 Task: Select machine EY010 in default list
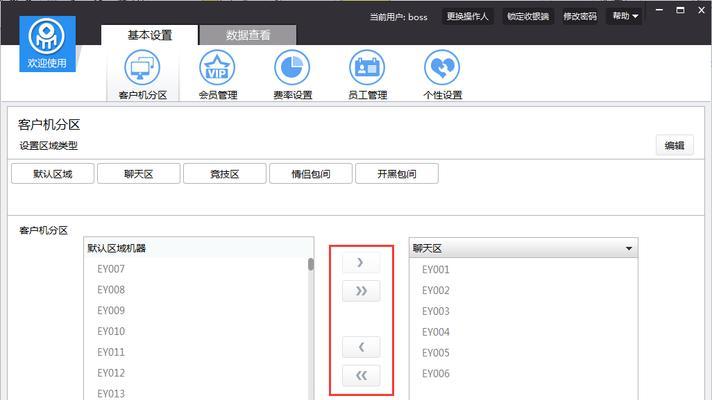[x=111, y=331]
